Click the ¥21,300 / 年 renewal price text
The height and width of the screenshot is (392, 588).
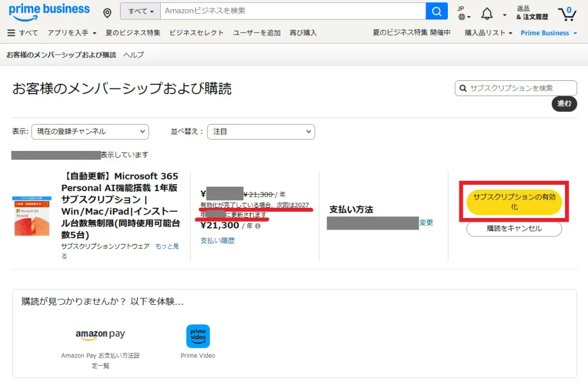pyautogui.click(x=227, y=226)
